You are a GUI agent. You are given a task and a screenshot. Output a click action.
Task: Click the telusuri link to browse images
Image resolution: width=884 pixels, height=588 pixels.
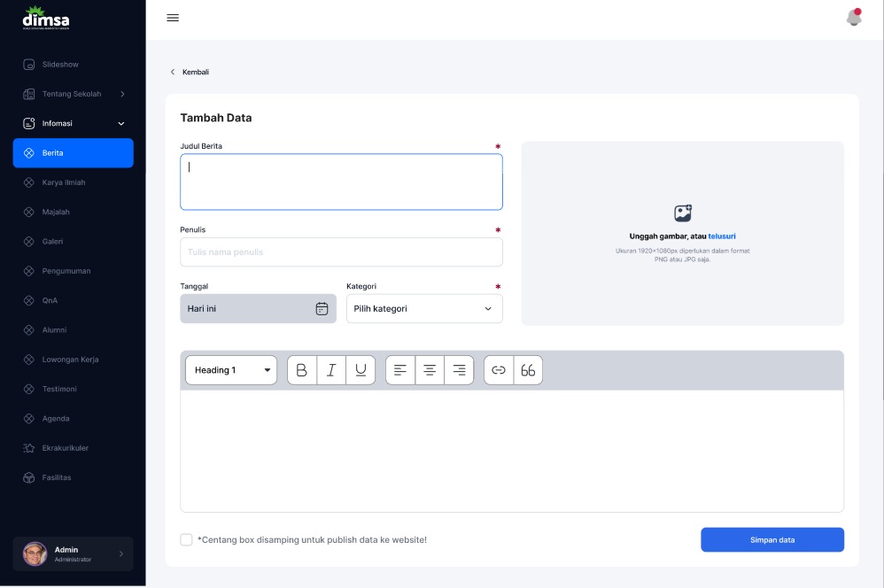722,236
